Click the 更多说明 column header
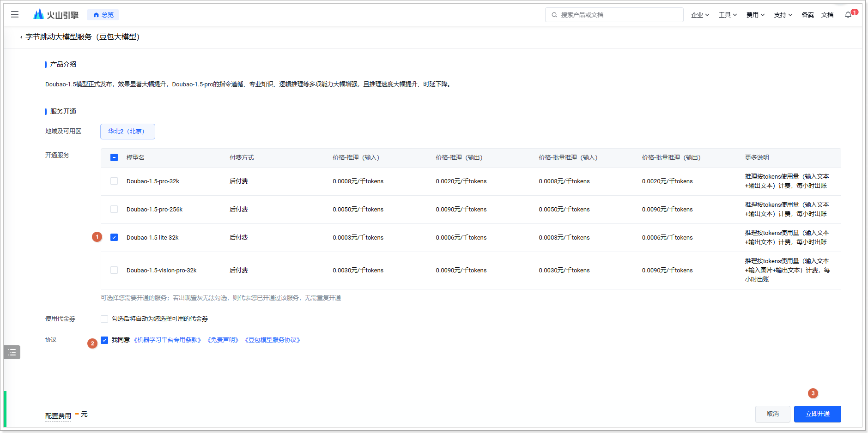Screen dimensions: 868x433 757,158
